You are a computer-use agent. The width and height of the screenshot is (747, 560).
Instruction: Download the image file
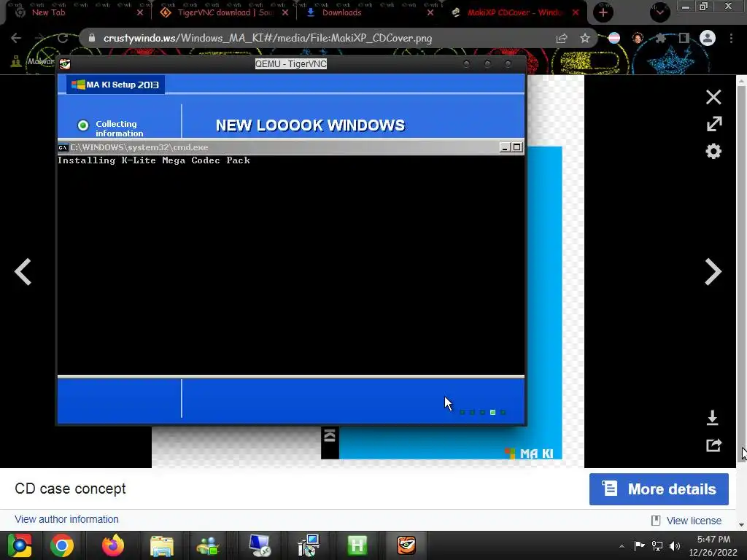pyautogui.click(x=713, y=418)
